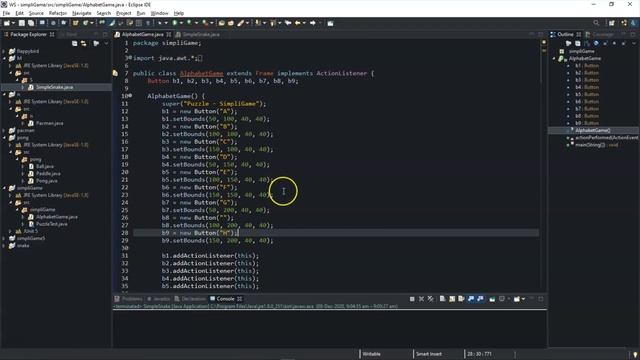Viewport: 640px width, 360px height.
Task: Toggle Word Wrap in Console toolbar
Action: [461, 299]
